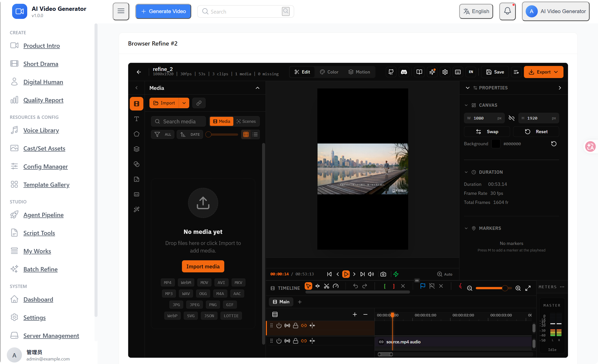Take a snapshot with the camera icon

tap(383, 274)
